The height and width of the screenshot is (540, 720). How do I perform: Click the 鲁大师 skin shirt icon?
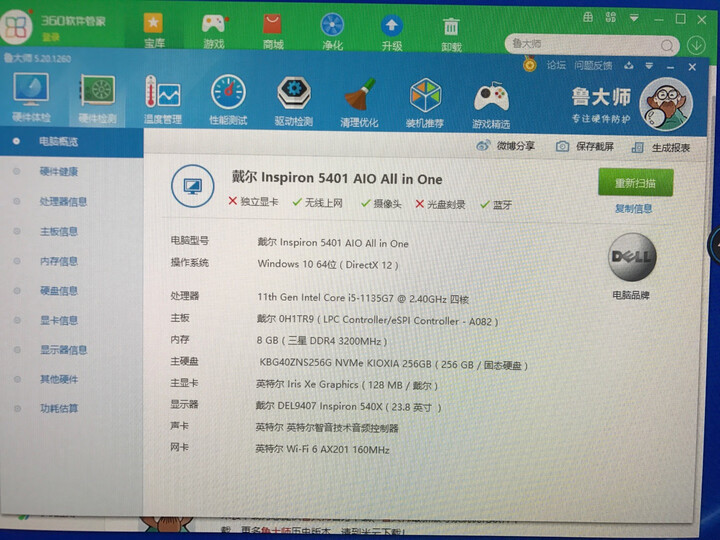[629, 66]
